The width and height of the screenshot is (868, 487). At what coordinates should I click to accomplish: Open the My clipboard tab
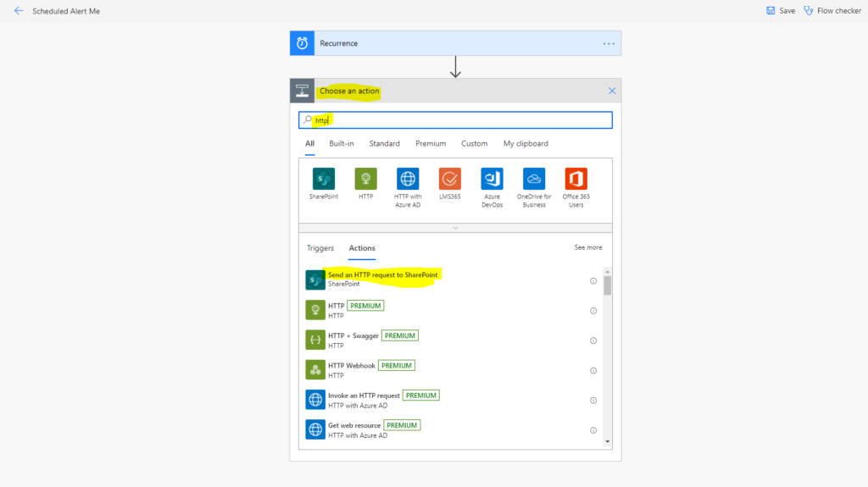click(x=526, y=144)
